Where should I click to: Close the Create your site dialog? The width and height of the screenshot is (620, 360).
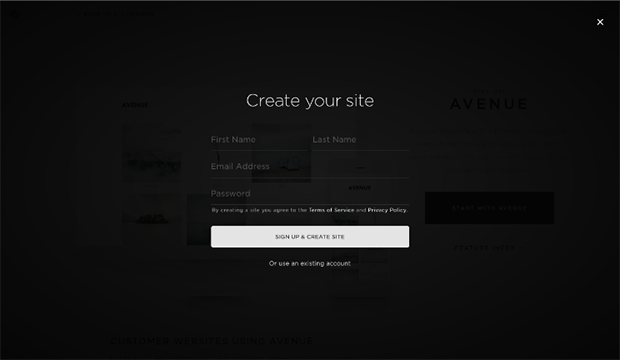coord(600,22)
